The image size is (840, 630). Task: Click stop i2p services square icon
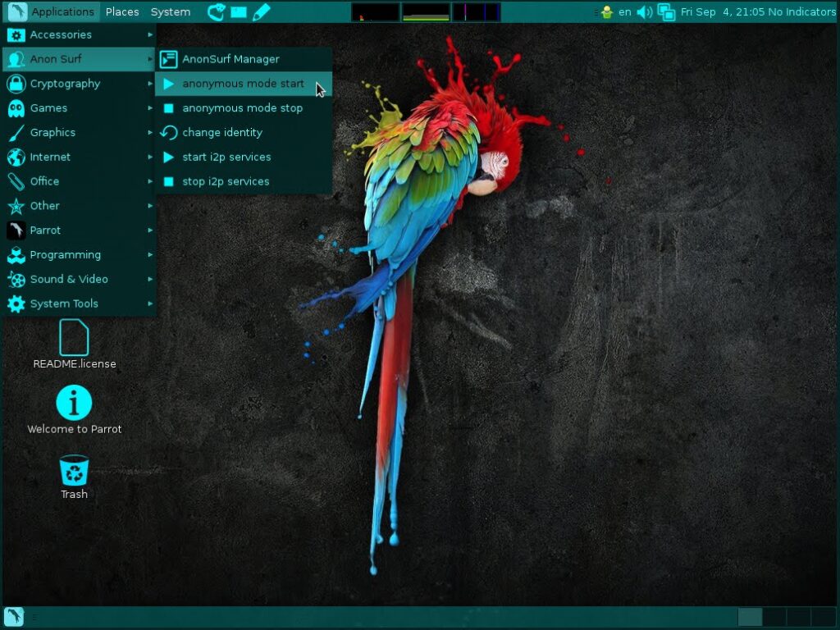tap(168, 182)
